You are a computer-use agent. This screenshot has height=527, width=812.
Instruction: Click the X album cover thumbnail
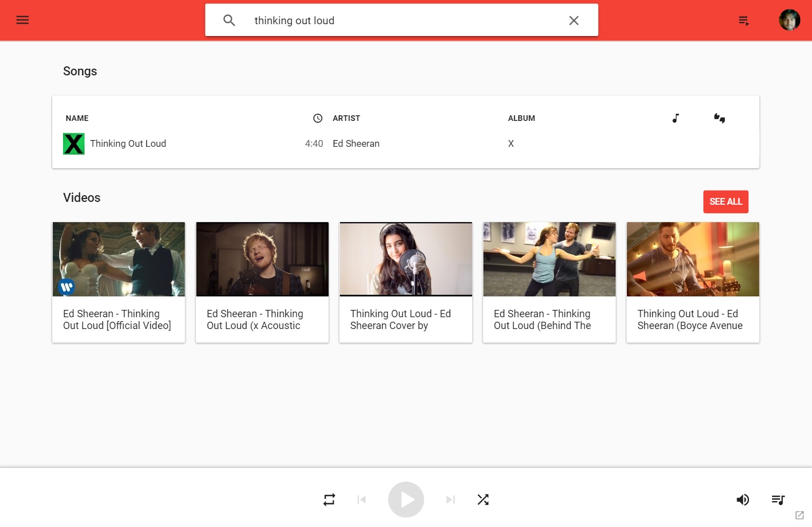74,144
